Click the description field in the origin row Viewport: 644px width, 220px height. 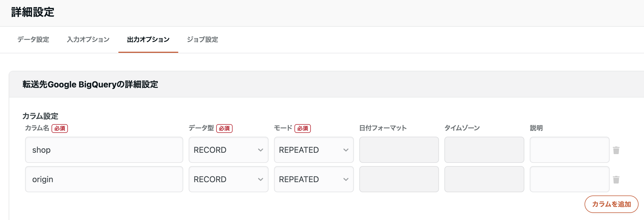pos(569,179)
